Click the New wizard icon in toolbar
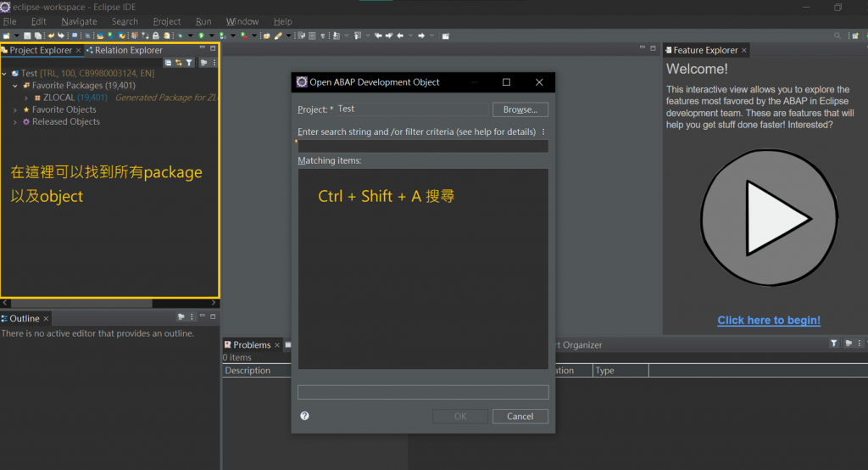868x470 pixels. pos(6,36)
